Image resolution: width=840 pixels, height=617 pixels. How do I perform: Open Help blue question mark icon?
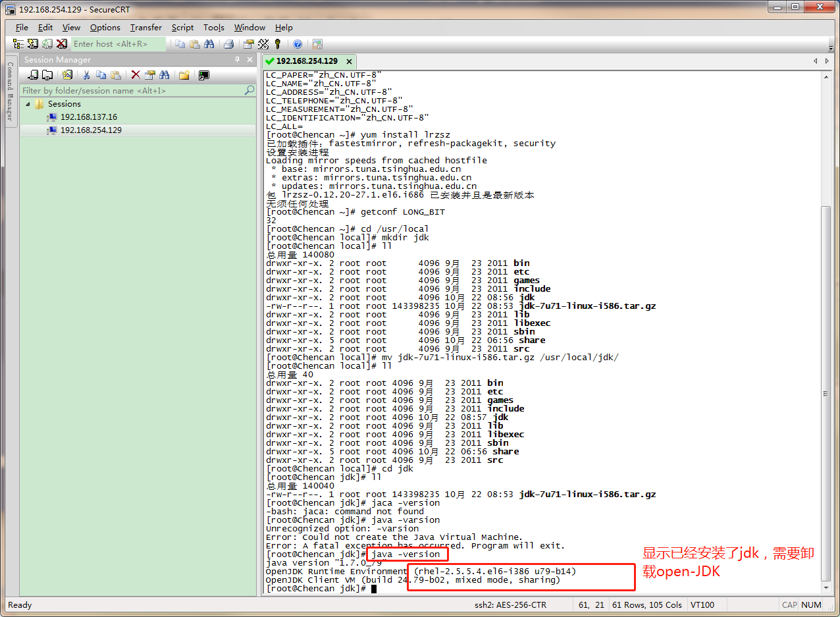pyautogui.click(x=298, y=44)
